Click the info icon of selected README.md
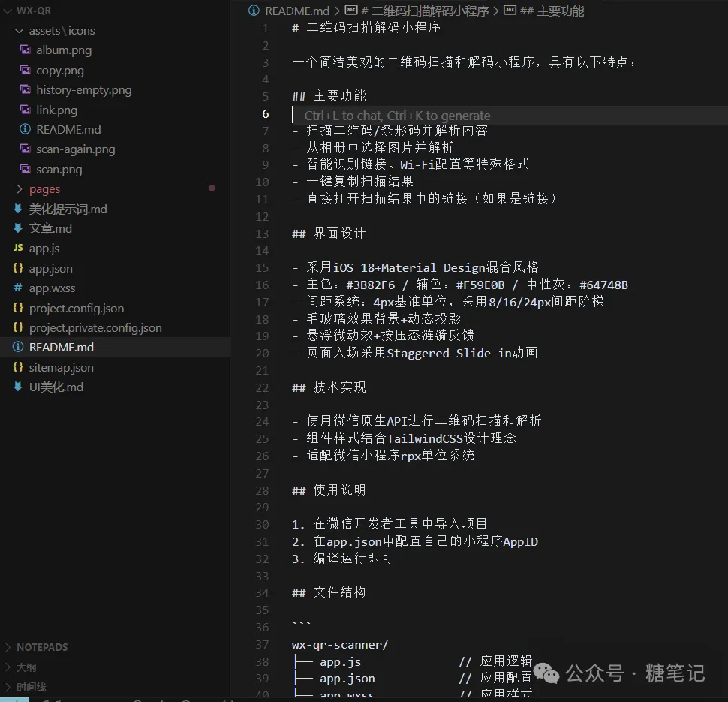Screen dimensions: 728x702 pos(18,347)
